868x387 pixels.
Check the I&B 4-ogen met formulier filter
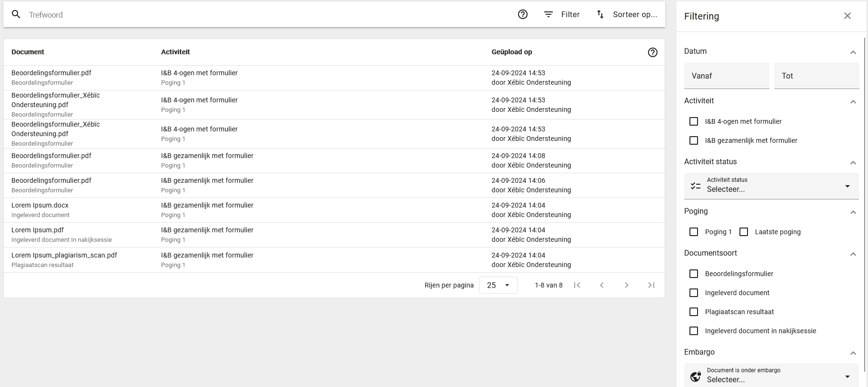click(x=694, y=121)
